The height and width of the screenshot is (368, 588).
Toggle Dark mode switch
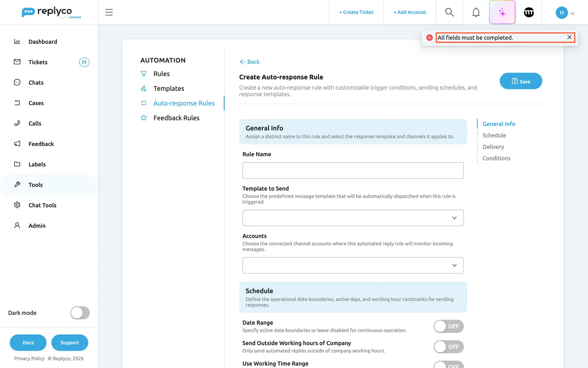click(x=80, y=313)
